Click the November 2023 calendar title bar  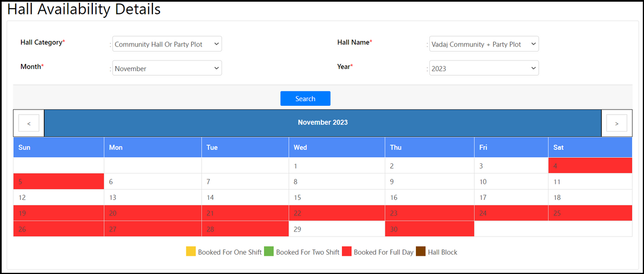click(323, 122)
